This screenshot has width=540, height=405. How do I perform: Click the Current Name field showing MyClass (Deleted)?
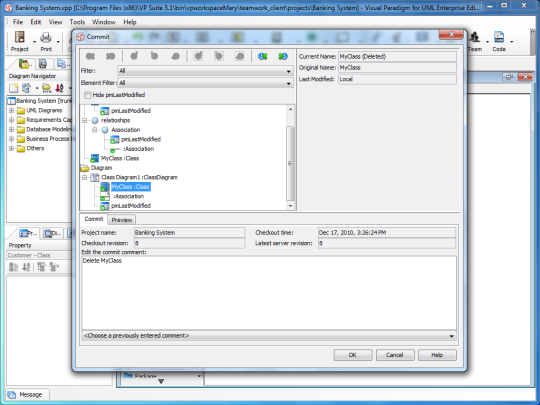point(397,56)
